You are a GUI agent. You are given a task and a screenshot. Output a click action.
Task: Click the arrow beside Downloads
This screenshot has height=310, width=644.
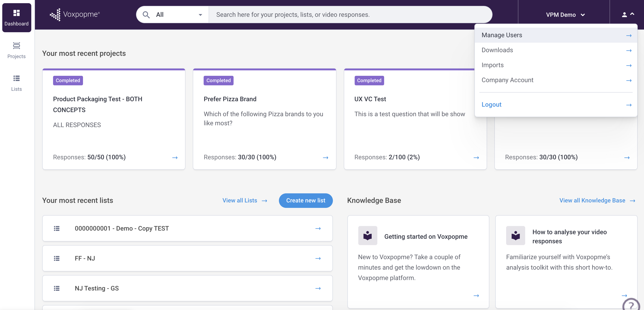[629, 51]
